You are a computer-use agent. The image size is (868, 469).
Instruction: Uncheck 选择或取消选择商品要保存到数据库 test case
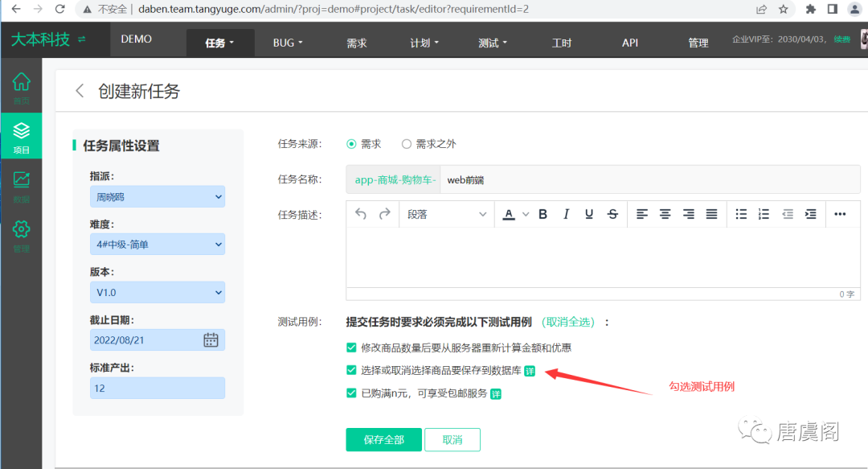tap(351, 370)
